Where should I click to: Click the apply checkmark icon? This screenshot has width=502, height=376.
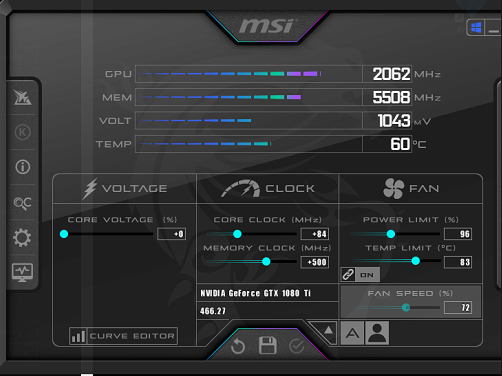tap(296, 346)
